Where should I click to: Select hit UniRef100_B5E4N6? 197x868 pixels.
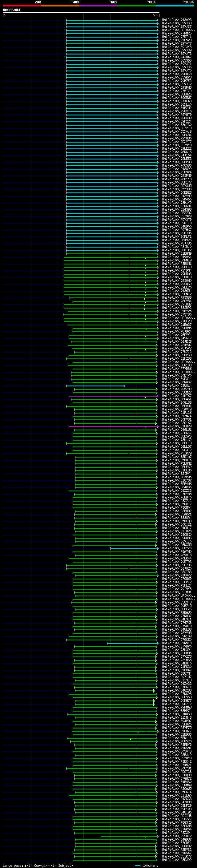pyautogui.click(x=177, y=484)
